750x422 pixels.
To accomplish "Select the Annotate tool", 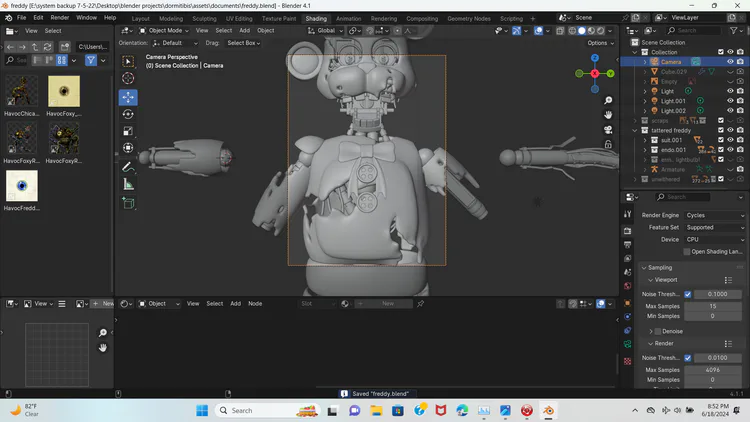I will (128, 167).
